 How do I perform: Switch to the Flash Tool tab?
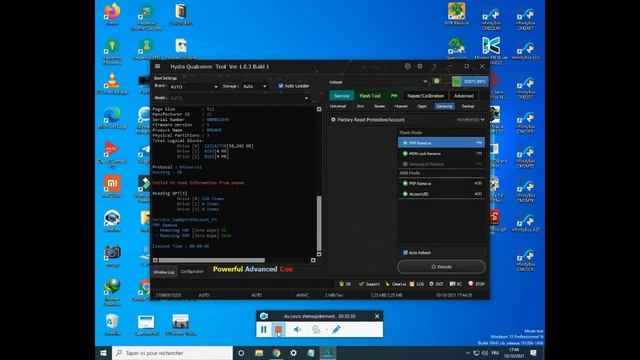(x=370, y=96)
